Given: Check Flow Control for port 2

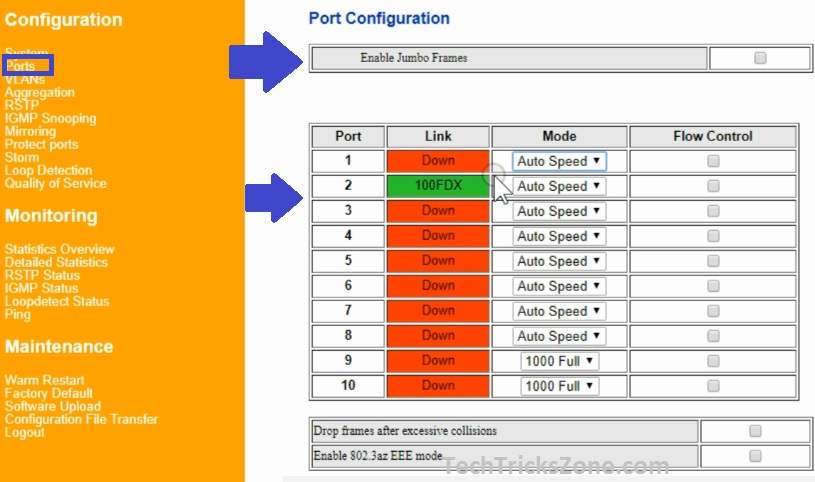Looking at the screenshot, I should [x=713, y=186].
